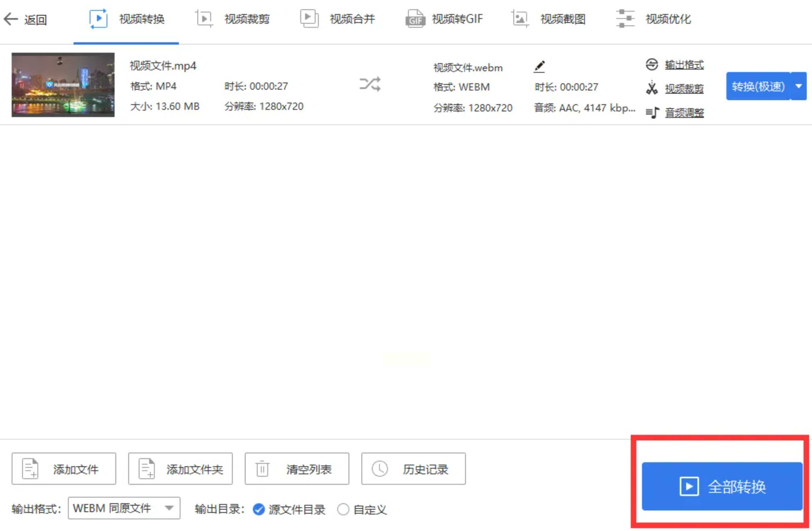This screenshot has height=531, width=812.
Task: Click the back arrow icon
Action: pos(11,19)
